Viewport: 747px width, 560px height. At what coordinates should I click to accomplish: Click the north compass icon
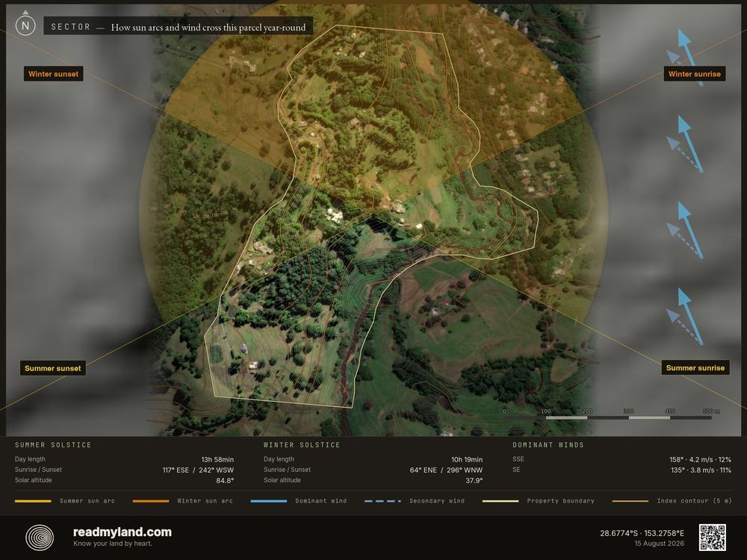coord(25,25)
